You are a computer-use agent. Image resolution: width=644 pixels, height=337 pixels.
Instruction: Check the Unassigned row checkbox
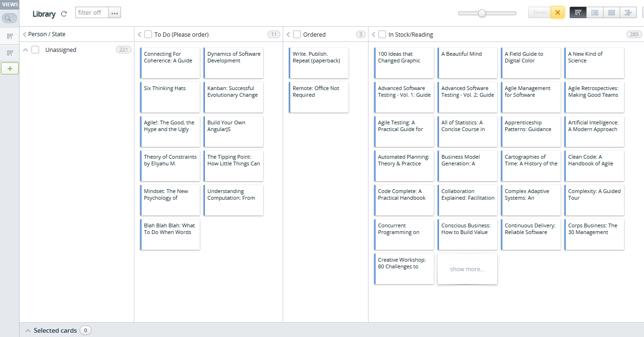pyautogui.click(x=35, y=50)
